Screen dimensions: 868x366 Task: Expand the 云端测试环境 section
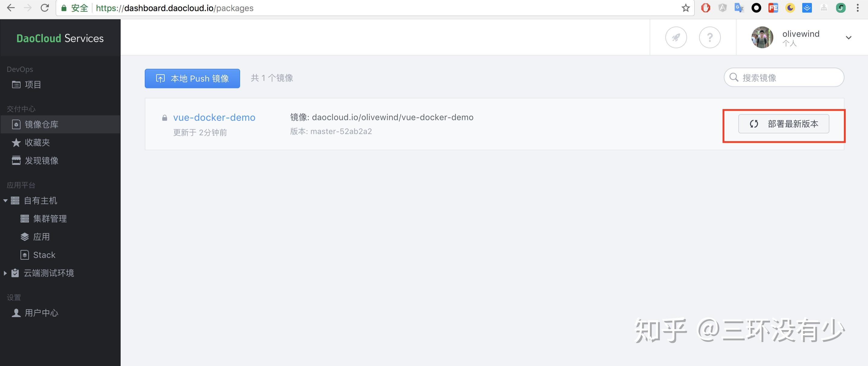pos(5,273)
